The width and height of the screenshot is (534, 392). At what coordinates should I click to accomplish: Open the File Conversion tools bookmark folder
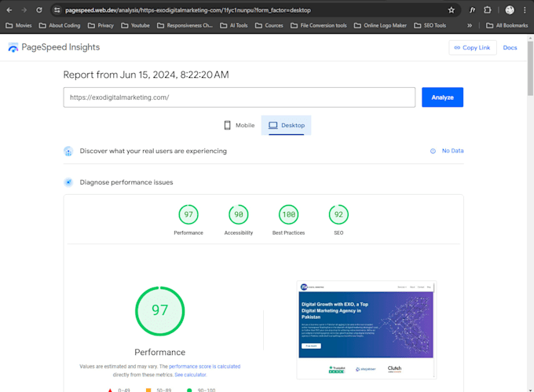tap(319, 26)
